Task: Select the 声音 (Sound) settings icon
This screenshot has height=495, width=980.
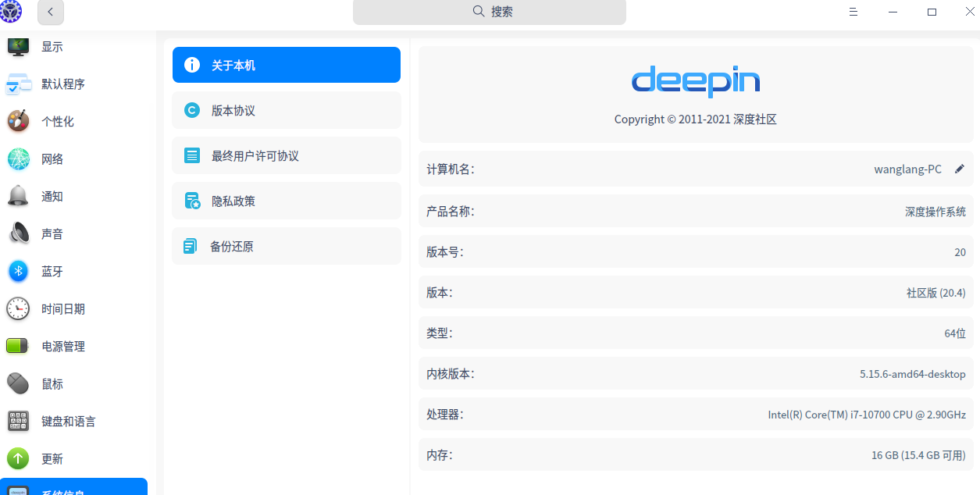Action: 17,233
